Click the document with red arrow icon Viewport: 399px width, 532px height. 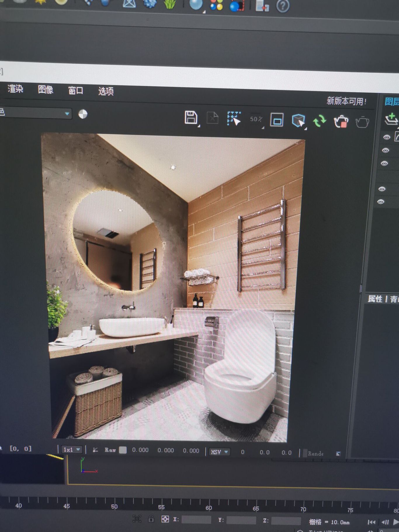(262, 6)
